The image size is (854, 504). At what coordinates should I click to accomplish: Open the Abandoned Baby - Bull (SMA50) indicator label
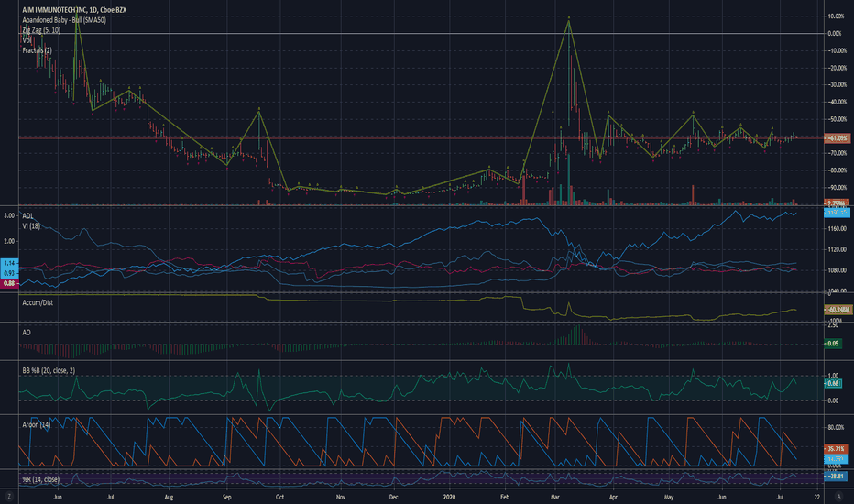64,20
